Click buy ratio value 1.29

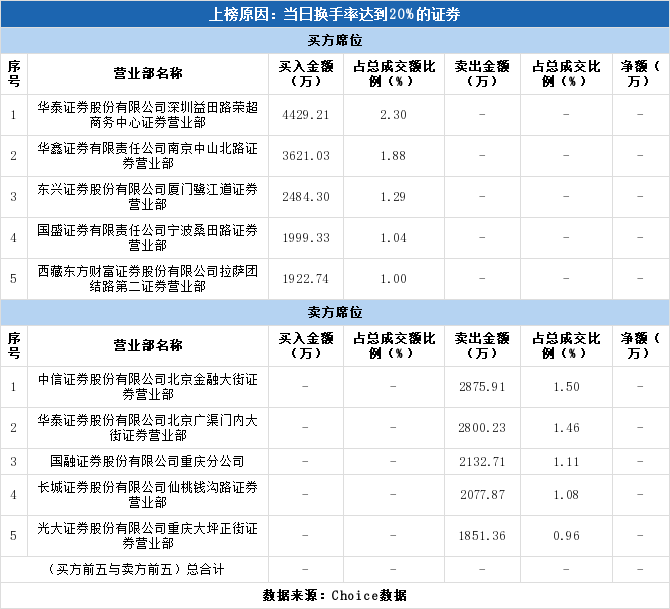(x=394, y=197)
